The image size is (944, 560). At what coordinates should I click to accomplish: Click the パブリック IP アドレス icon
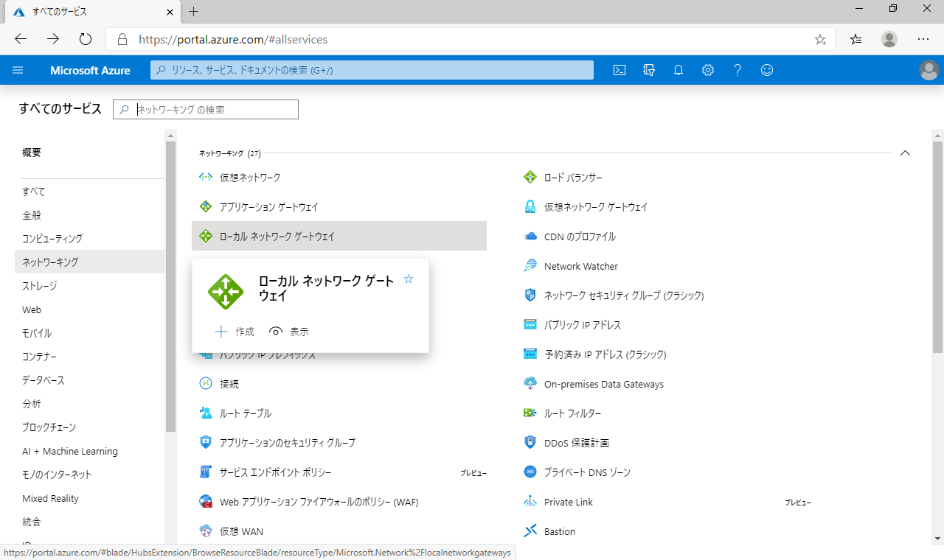tap(530, 325)
